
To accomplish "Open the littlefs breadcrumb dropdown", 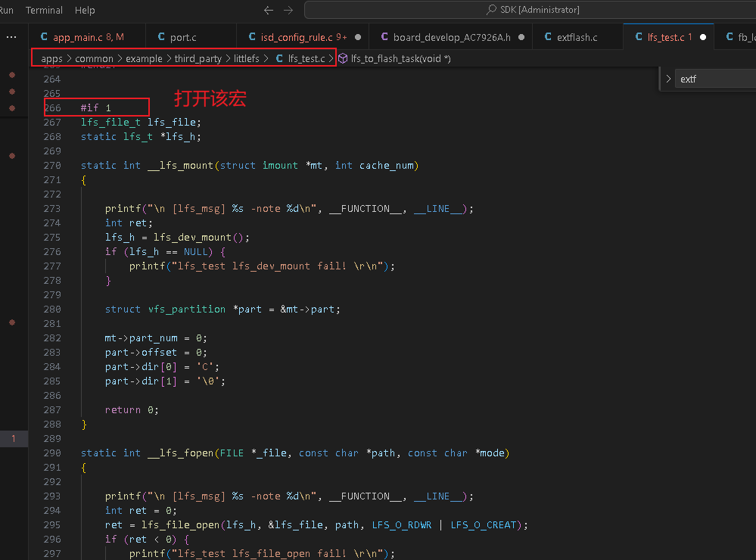I will click(247, 58).
